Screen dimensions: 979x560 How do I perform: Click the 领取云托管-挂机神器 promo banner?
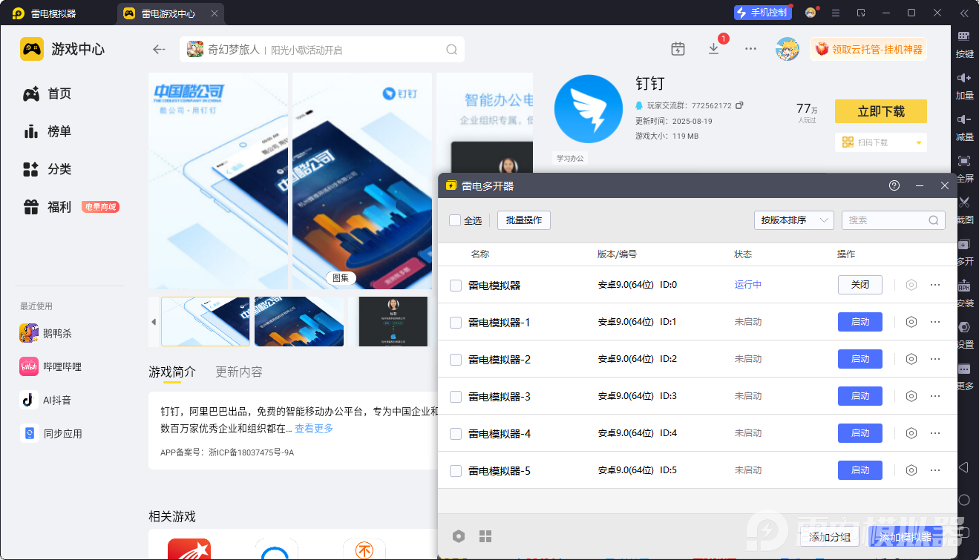pos(868,49)
